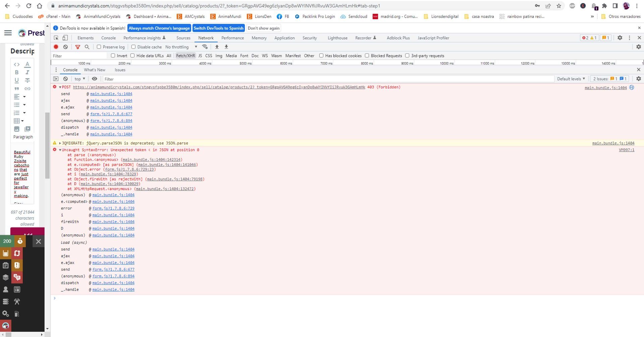Focus the console Filter input field
The height and width of the screenshot is (337, 644).
tap(328, 79)
